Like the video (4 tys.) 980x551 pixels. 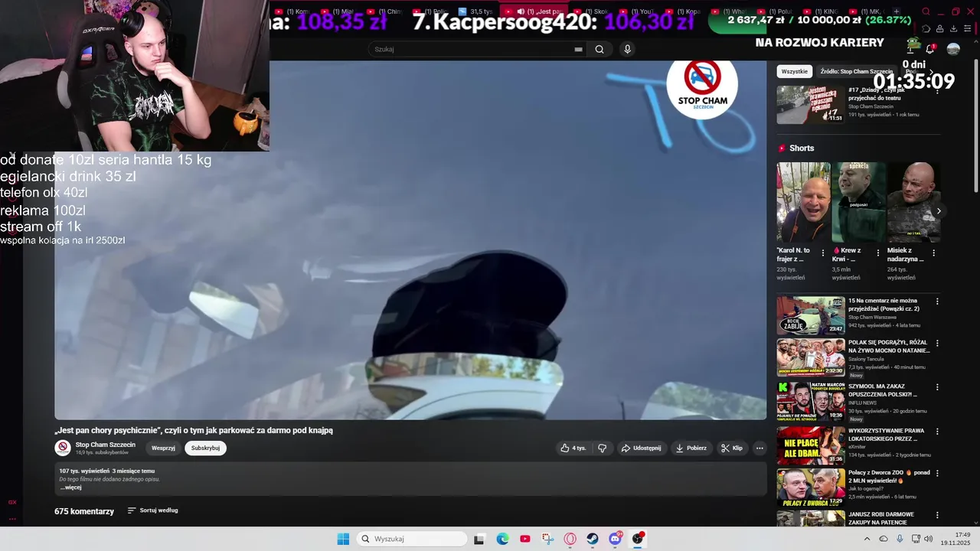tap(573, 448)
